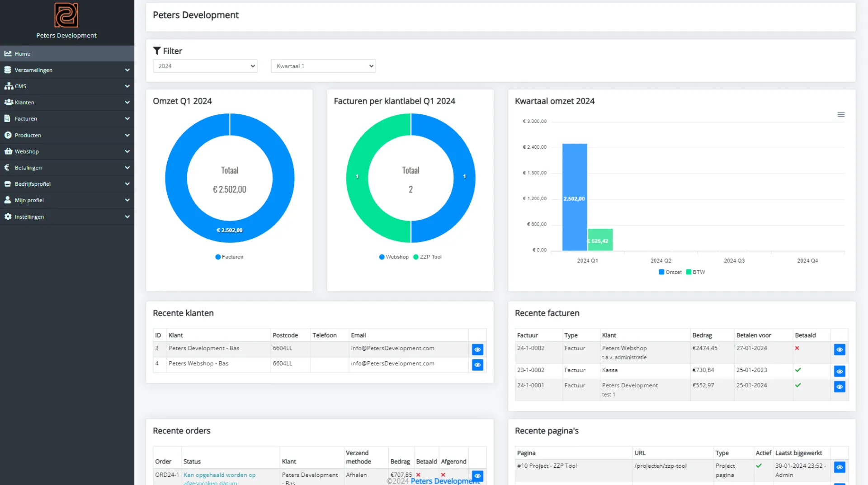
Task: Change the Kwartaal 1 dropdown
Action: click(323, 66)
